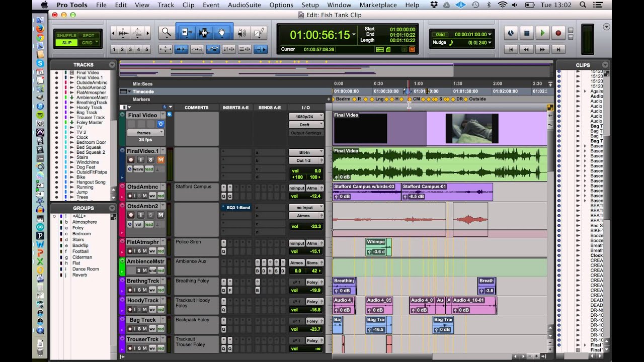Viewport: 644px width, 362px height.
Task: Recall zoom preset 5
Action: click(146, 49)
